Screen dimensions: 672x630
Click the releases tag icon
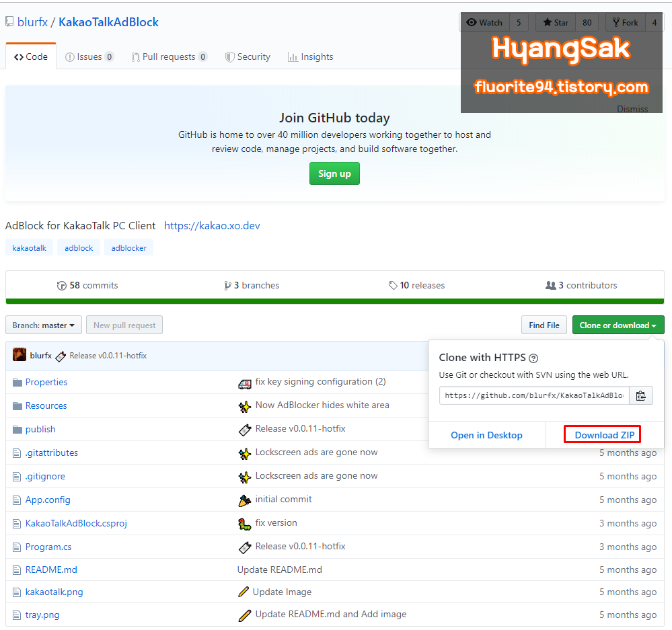[393, 285]
